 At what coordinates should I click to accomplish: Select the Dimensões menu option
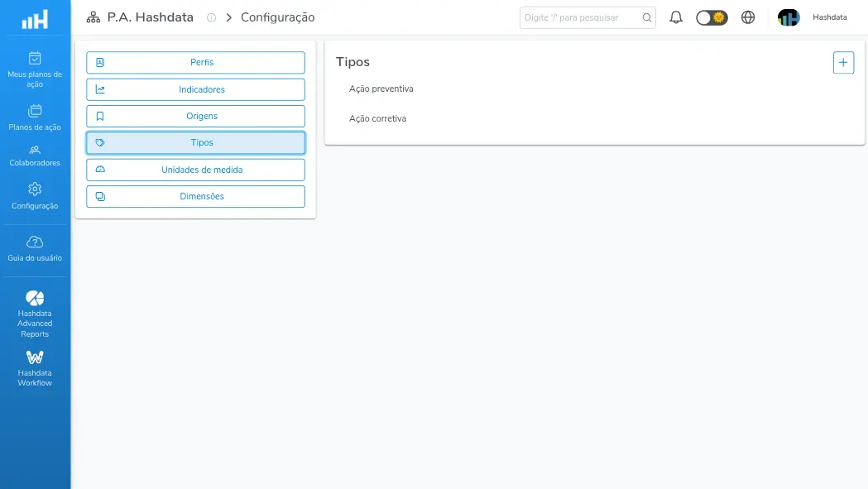(x=195, y=197)
